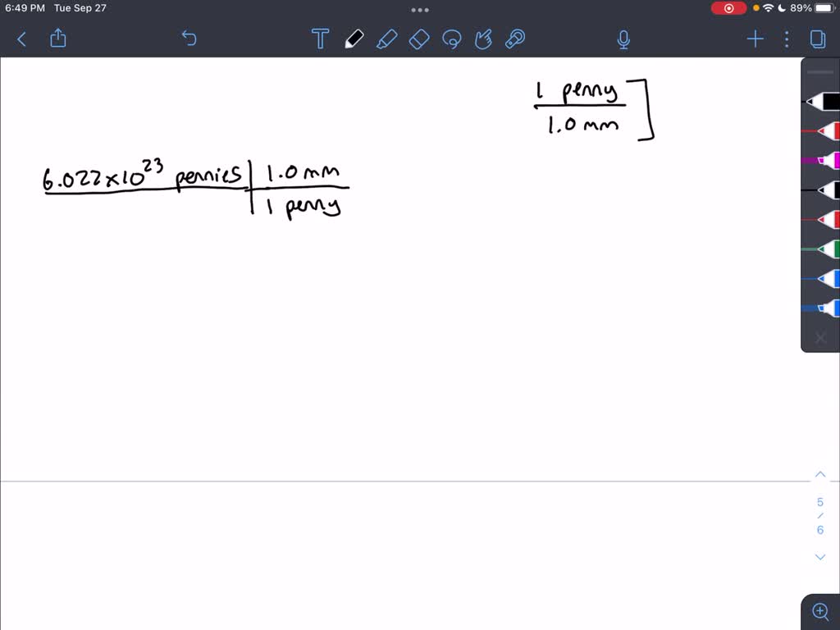Choose the thin blue pen in favorites
This screenshot has height=630, width=840.
click(820, 279)
